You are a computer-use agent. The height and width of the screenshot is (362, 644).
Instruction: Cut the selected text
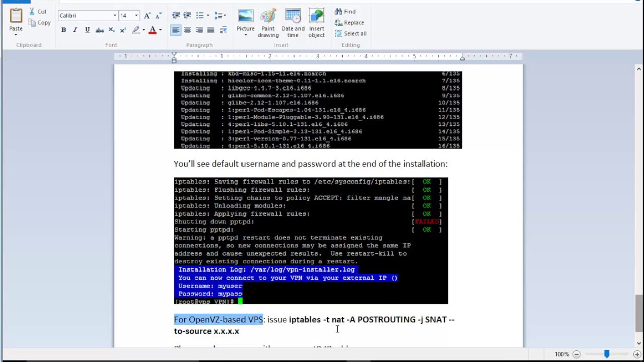38,11
